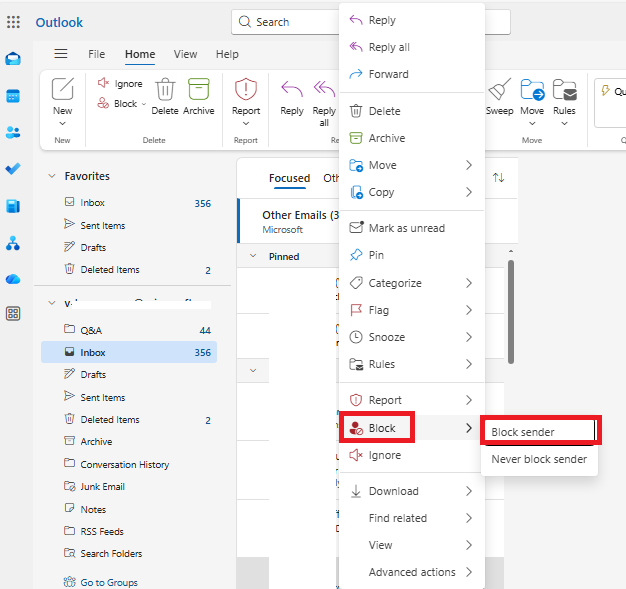Image resolution: width=626 pixels, height=589 pixels.
Task: Click the ribbon Reply all icon
Action: pyautogui.click(x=324, y=89)
